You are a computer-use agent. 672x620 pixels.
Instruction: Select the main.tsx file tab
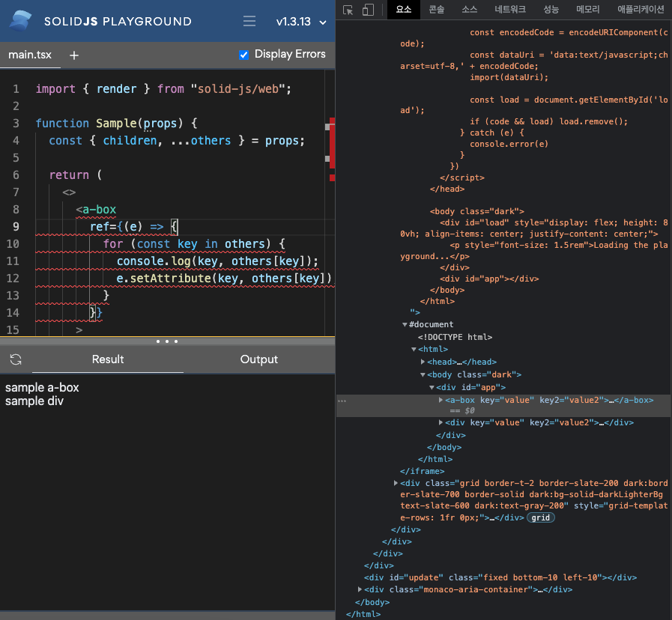pos(30,55)
